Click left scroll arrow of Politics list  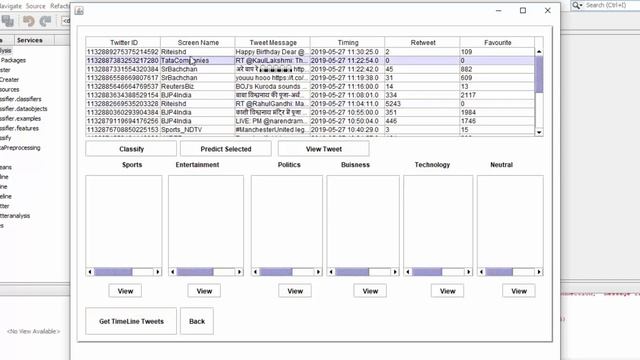tap(256, 272)
